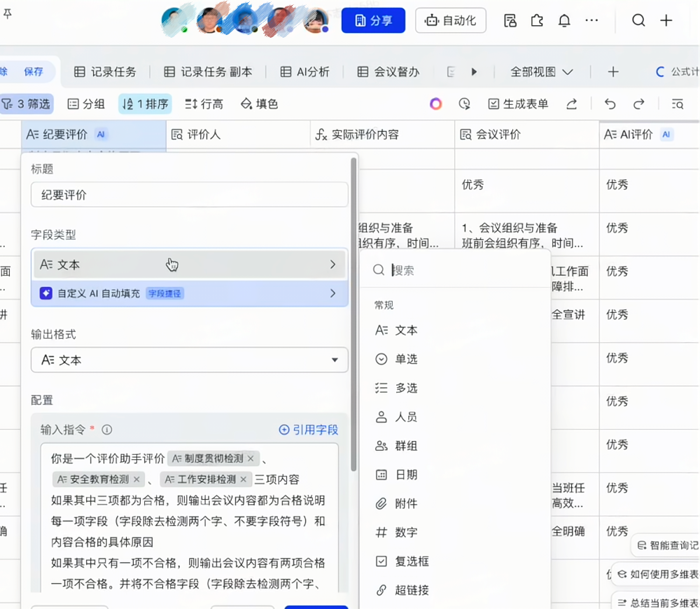Click the notification bell icon

click(x=564, y=20)
